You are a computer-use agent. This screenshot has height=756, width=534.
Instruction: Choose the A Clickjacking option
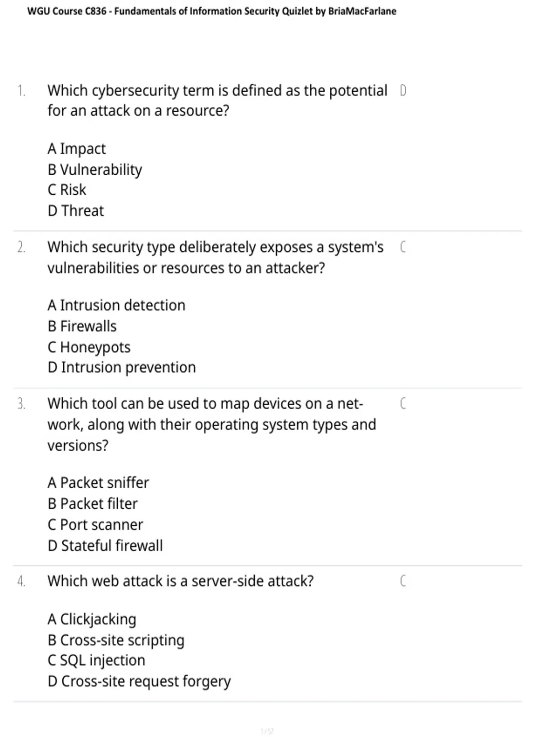pyautogui.click(x=92, y=619)
